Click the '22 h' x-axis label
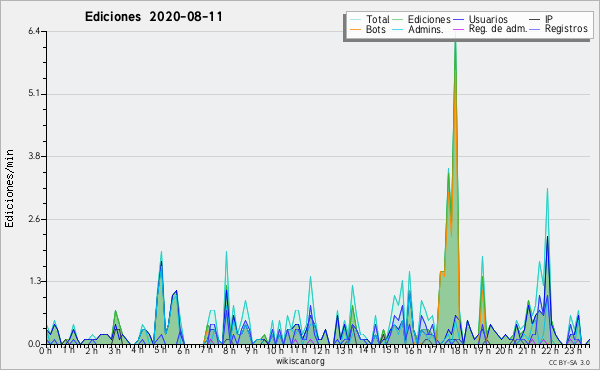Image resolution: width=600 pixels, height=370 pixels. coord(551,350)
